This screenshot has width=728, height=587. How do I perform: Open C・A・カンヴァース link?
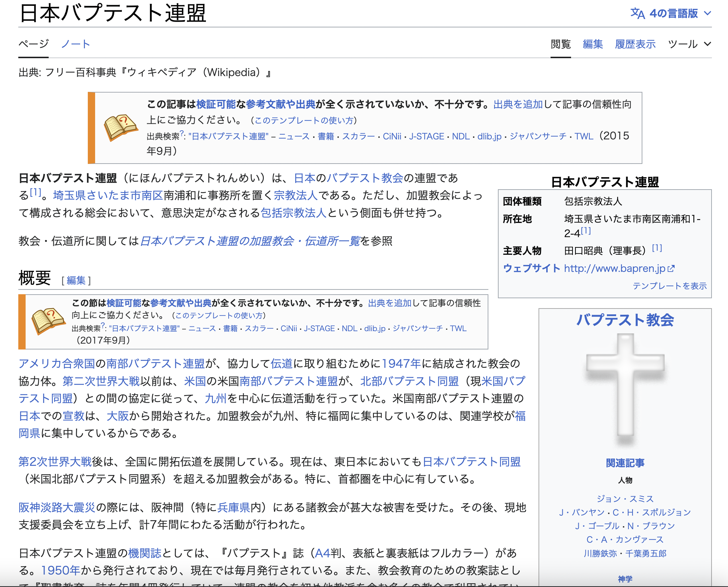(625, 539)
